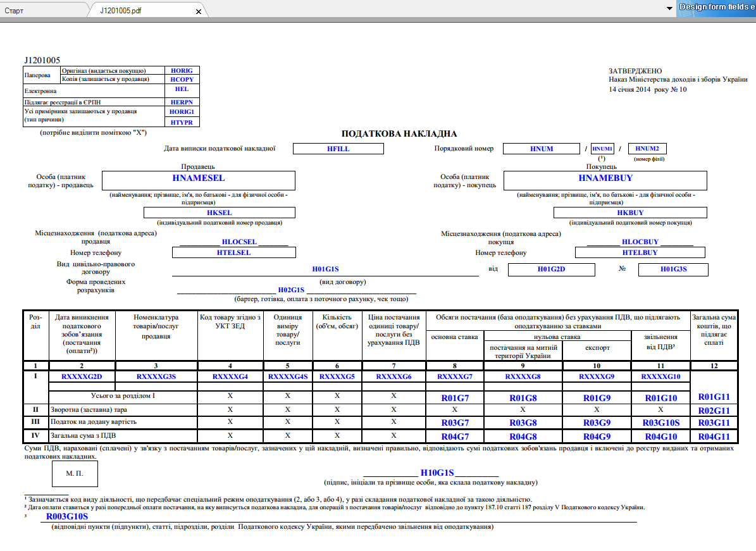
Task: Toggle the HERPN registration field
Action: (181, 101)
